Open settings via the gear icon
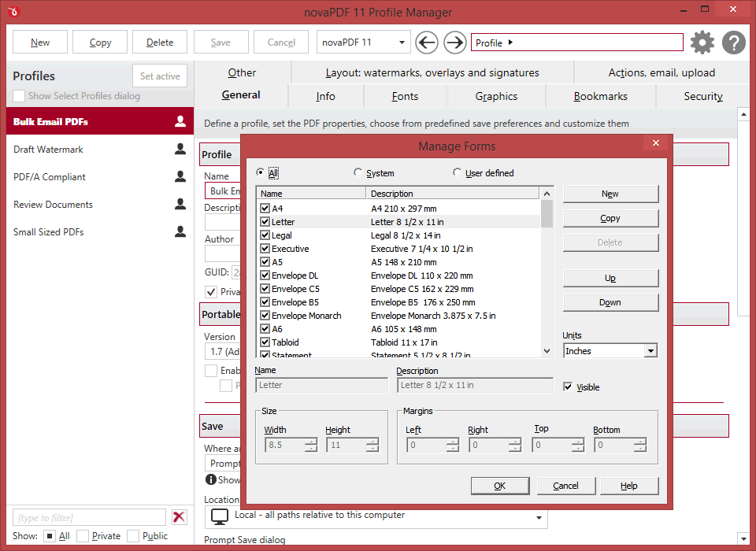 (702, 43)
